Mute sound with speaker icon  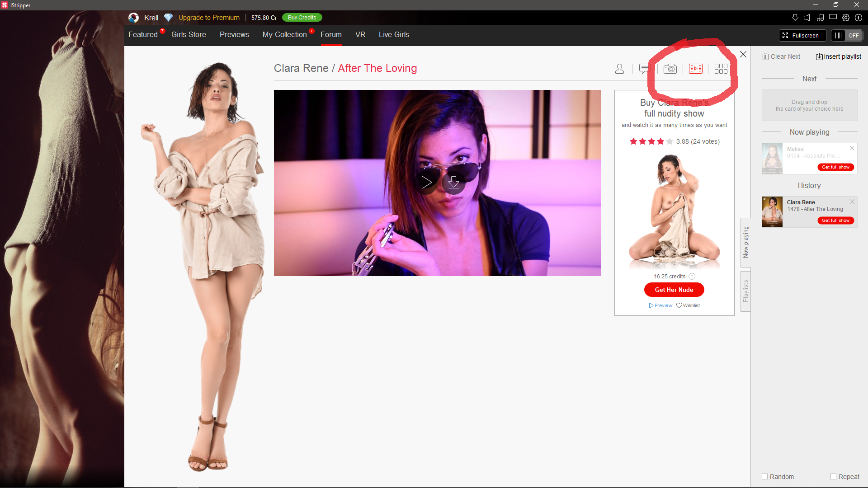coord(807,18)
